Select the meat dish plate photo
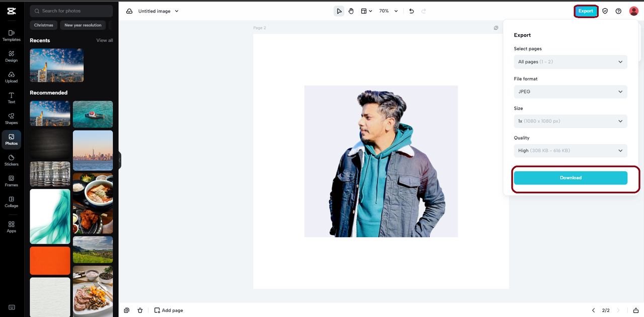The height and width of the screenshot is (317, 644). [x=93, y=291]
